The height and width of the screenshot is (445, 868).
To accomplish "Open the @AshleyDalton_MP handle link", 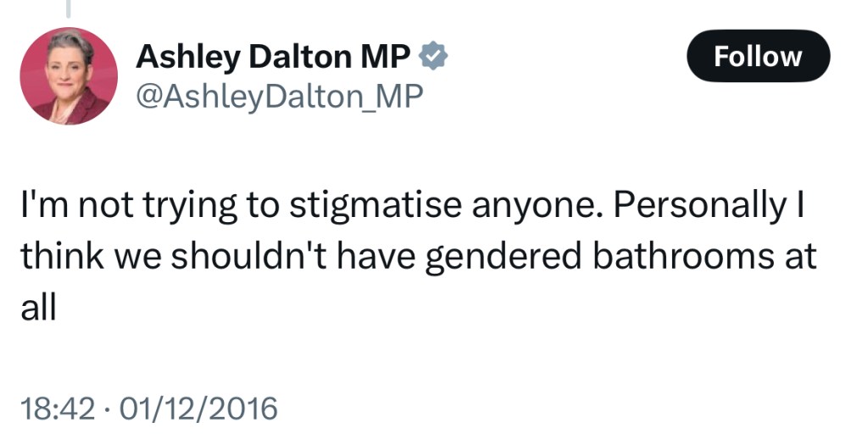I will [279, 97].
